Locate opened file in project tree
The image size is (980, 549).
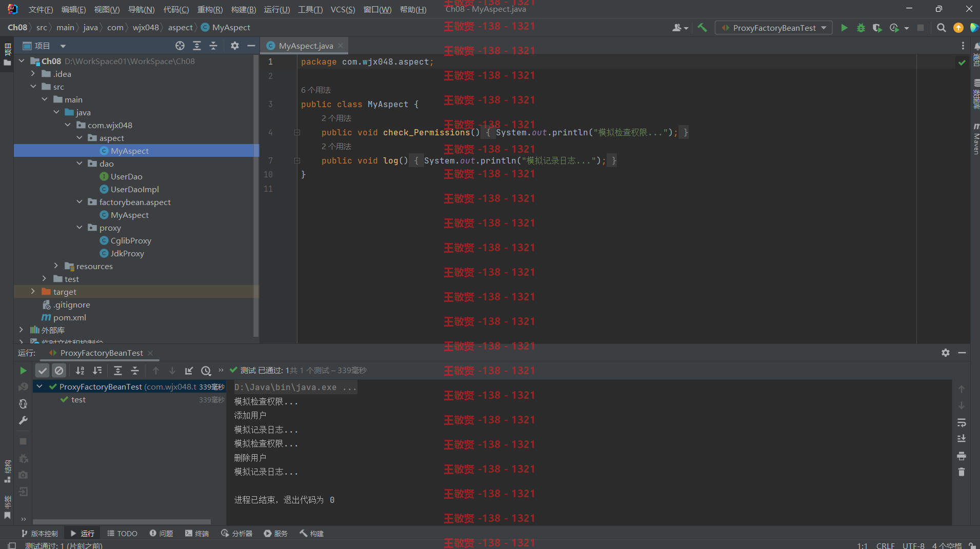coord(180,46)
